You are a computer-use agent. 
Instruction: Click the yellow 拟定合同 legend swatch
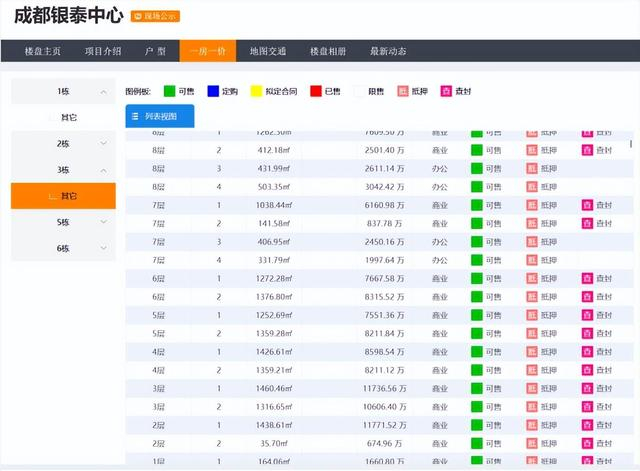(256, 91)
